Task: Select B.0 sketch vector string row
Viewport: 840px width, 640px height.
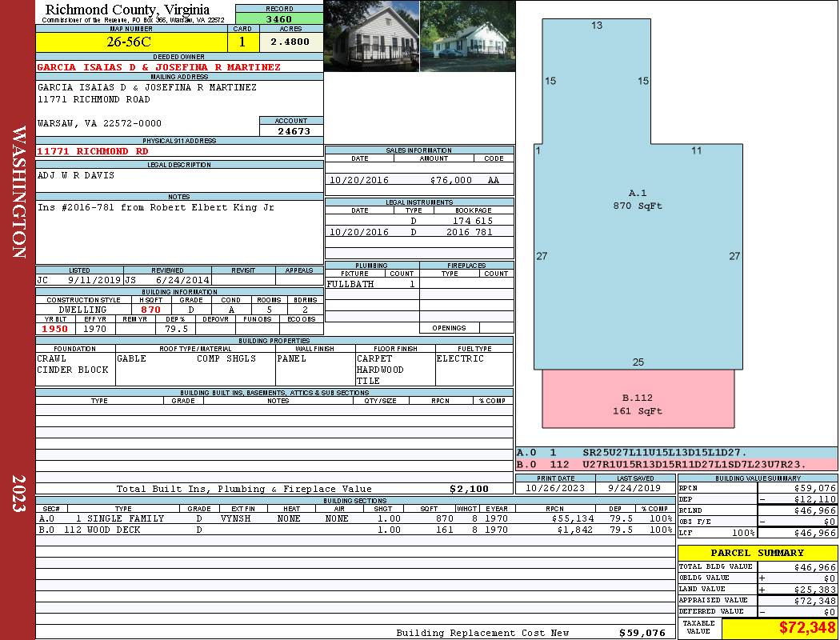Action: click(677, 464)
